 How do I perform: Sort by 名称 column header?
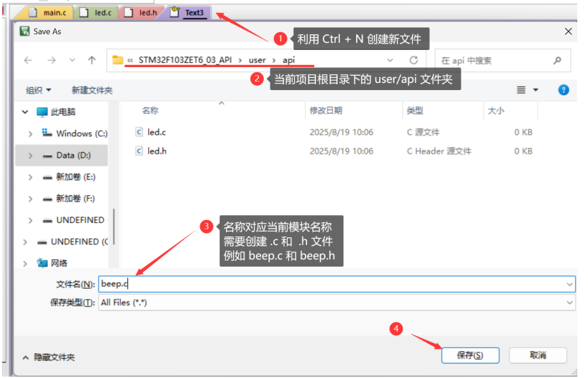click(150, 111)
